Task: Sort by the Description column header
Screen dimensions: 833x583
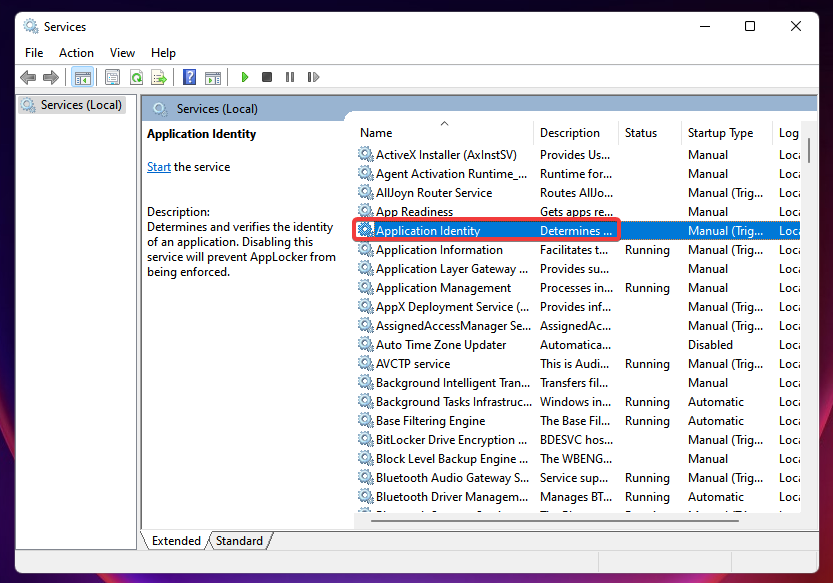Action: point(576,133)
